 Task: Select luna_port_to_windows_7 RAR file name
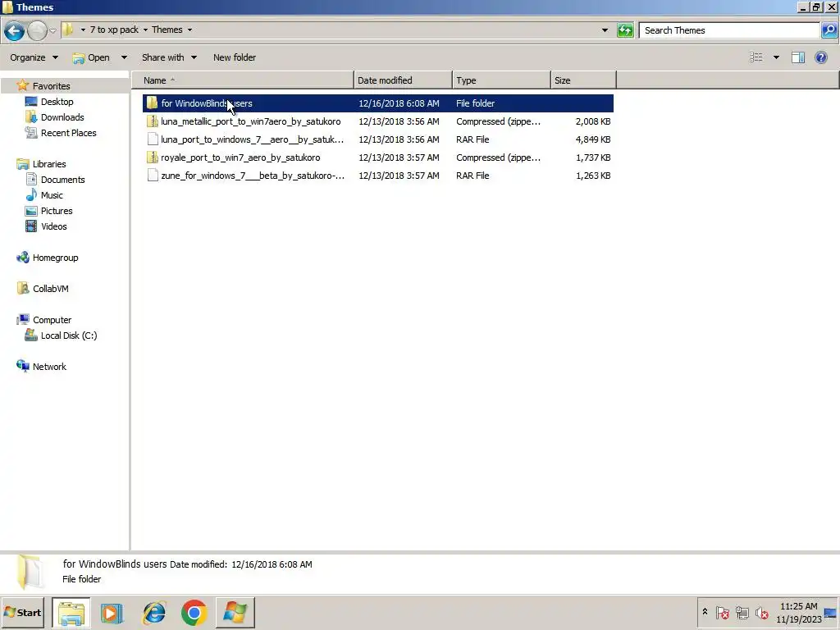click(x=253, y=139)
